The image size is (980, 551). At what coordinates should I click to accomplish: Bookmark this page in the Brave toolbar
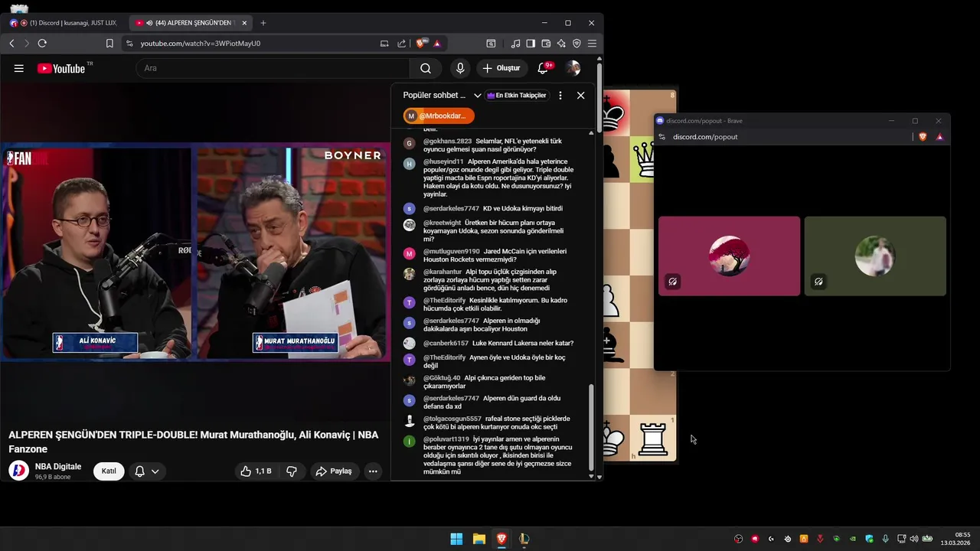(x=109, y=44)
